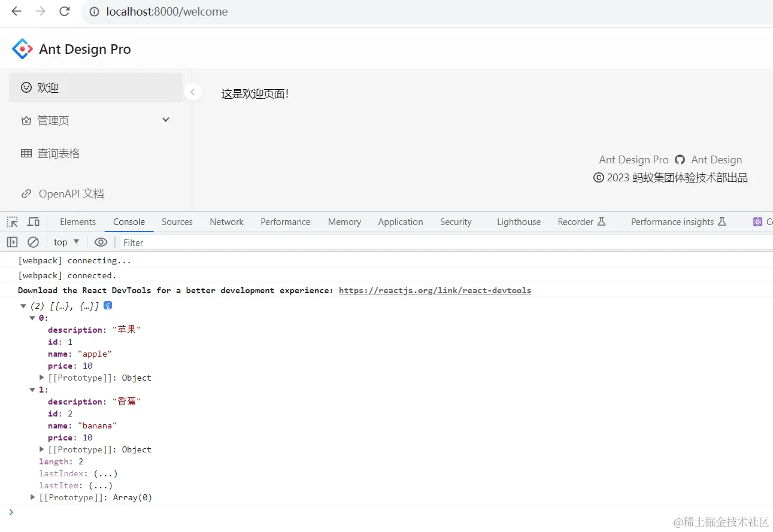The width and height of the screenshot is (773, 532).
Task: Click the browser back arrow
Action: point(16,11)
